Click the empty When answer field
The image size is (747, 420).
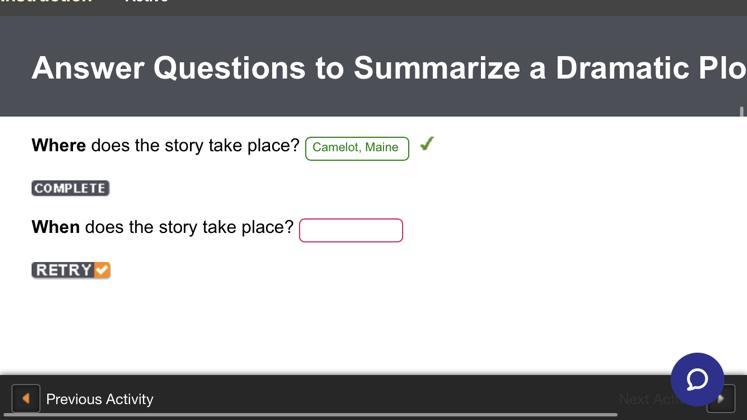point(351,230)
